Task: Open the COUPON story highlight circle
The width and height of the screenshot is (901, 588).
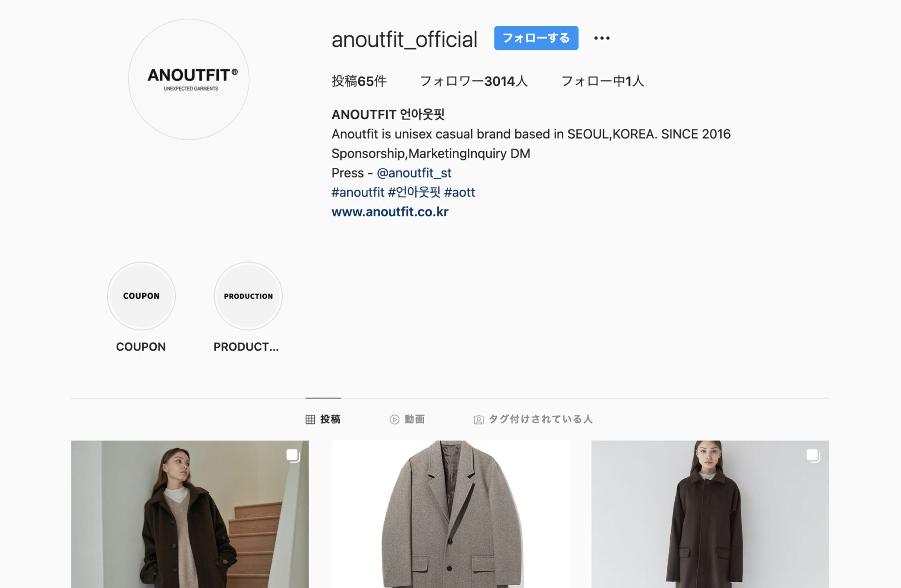Action: (141, 296)
